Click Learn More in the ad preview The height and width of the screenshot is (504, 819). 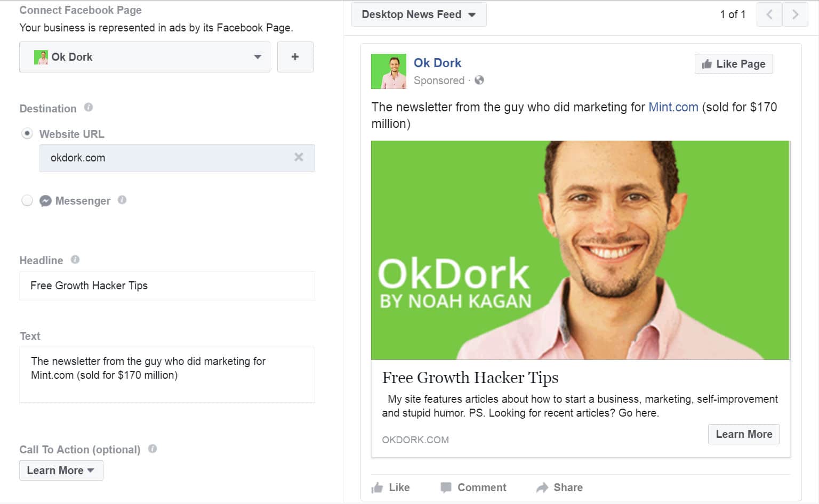[x=743, y=434]
